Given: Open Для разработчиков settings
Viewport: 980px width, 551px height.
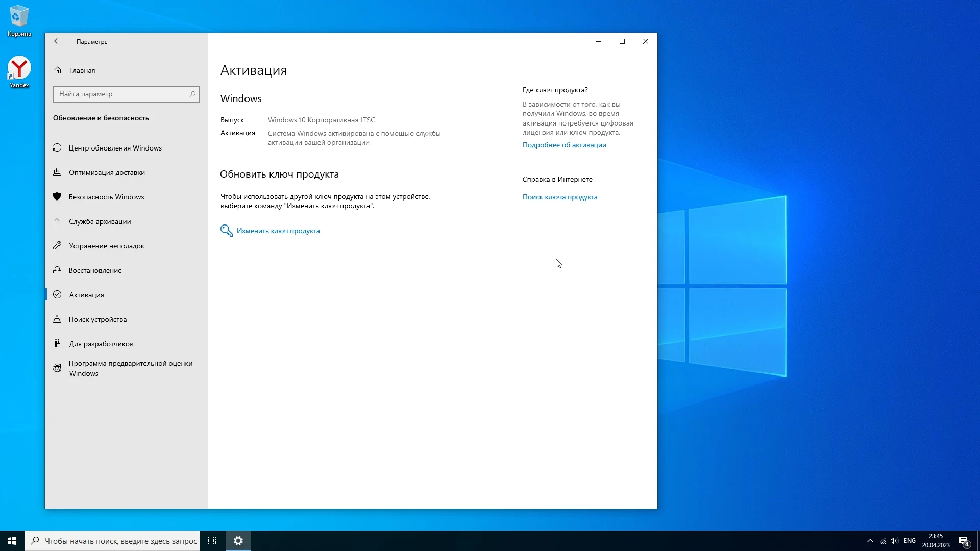Looking at the screenshot, I should 101,344.
